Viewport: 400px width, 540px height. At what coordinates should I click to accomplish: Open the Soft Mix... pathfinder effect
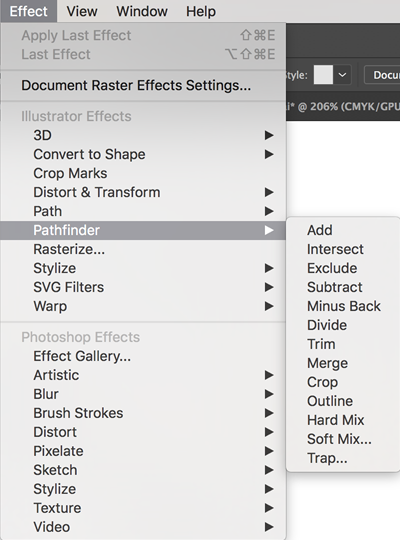click(343, 439)
